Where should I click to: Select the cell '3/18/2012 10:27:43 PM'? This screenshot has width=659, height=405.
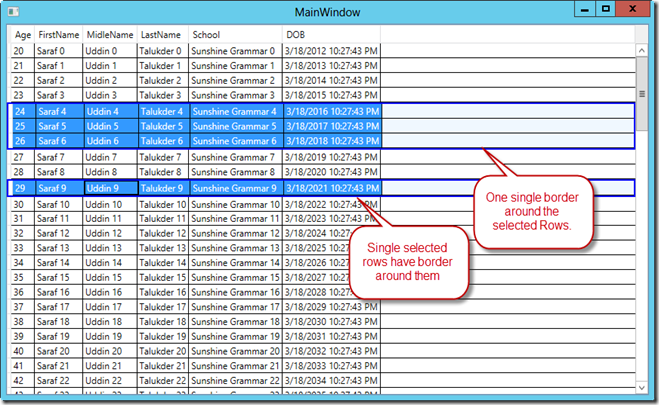331,51
